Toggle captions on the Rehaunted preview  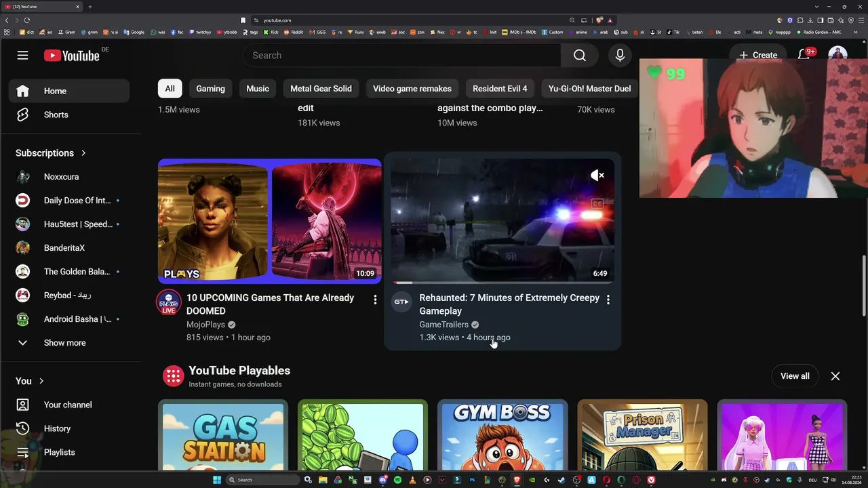point(597,203)
